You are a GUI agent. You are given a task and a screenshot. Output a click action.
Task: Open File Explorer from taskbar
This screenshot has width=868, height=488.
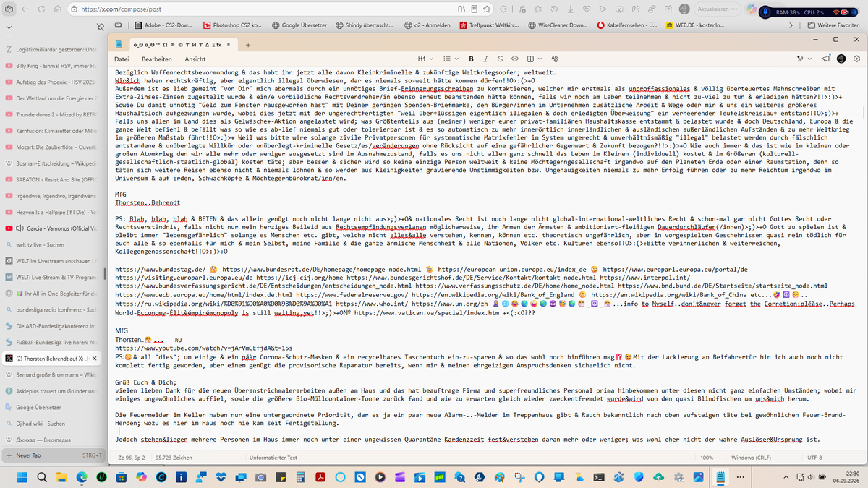point(62,476)
